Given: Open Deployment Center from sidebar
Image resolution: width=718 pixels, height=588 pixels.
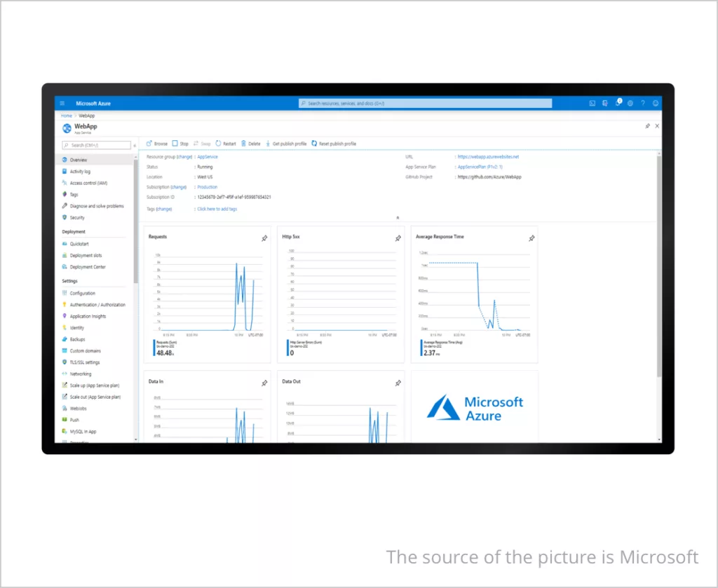Looking at the screenshot, I should pyautogui.click(x=88, y=267).
